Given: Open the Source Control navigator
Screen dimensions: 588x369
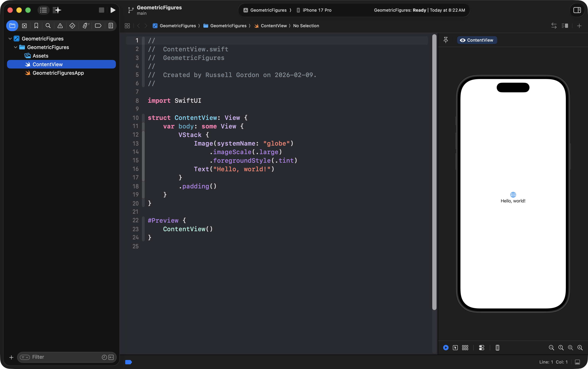Looking at the screenshot, I should pyautogui.click(x=24, y=26).
